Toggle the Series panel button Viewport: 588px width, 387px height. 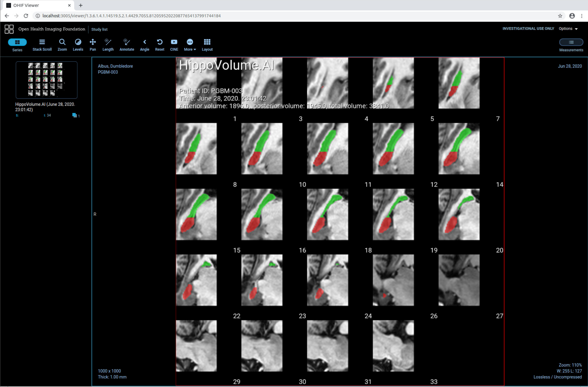[17, 42]
